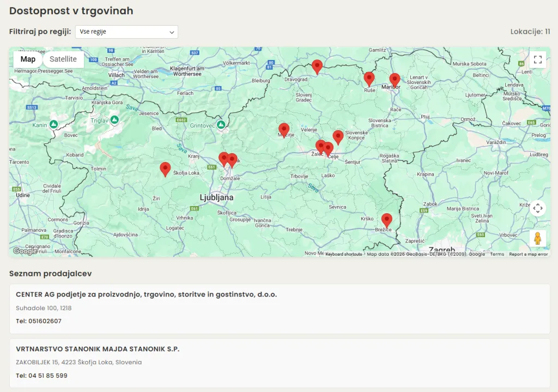Switch to Satellite map view
Screen dimensions: 558x392
click(x=63, y=59)
